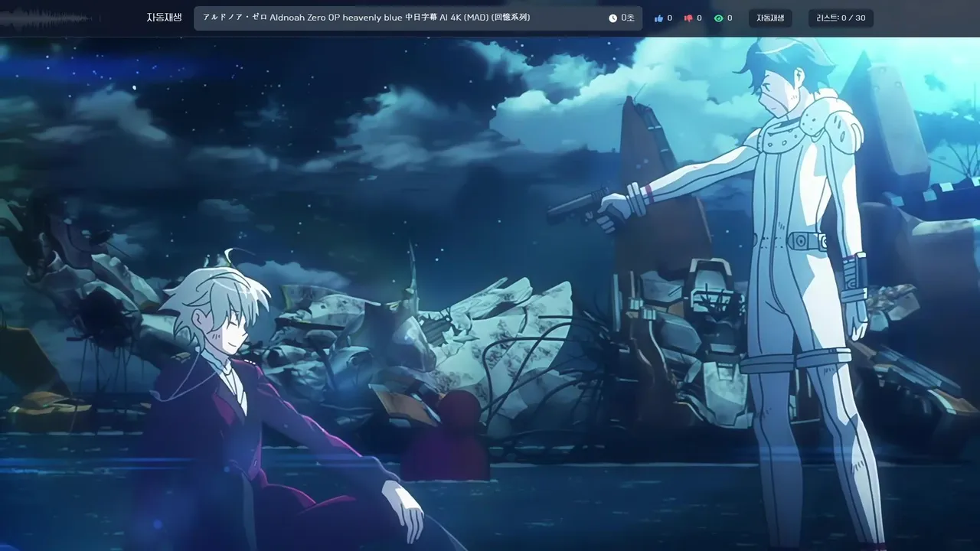This screenshot has height=551, width=980.
Task: Click the blue thumbs-up like icon
Action: coord(658,18)
